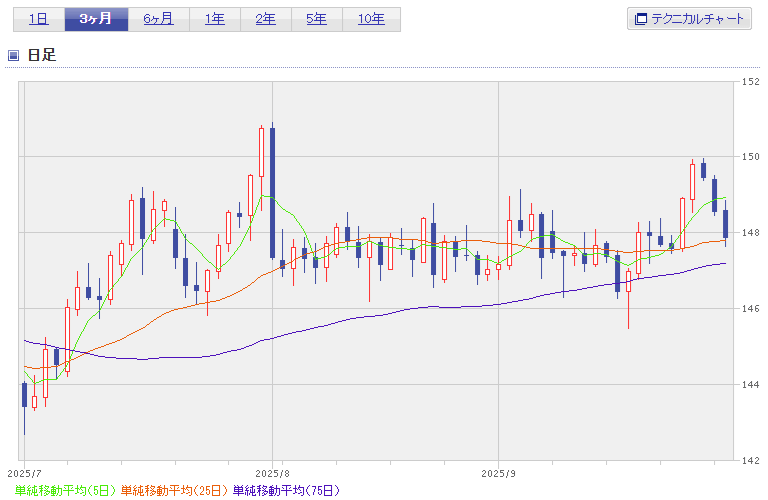The image size is (768, 500).
Task: Select the 1日 period tab
Action: pos(37,19)
